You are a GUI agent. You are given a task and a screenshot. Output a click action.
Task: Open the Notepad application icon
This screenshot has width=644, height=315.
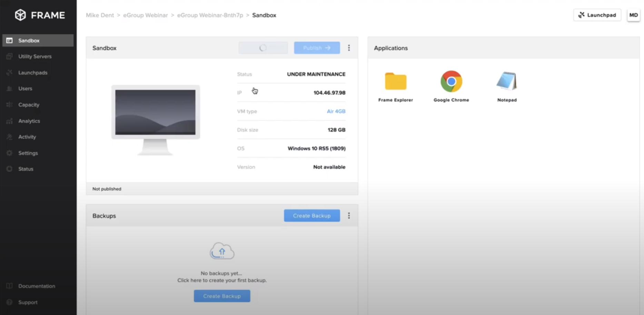[x=507, y=81]
